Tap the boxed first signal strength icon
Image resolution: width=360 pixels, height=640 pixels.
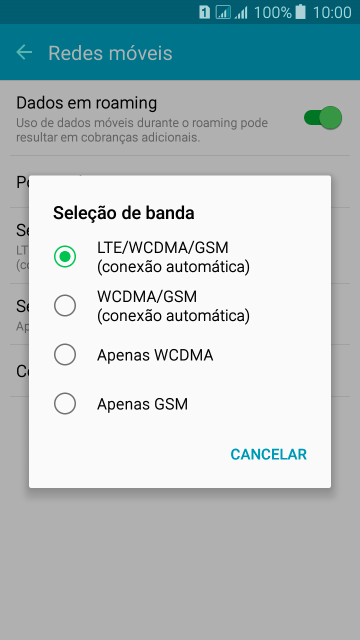[223, 12]
